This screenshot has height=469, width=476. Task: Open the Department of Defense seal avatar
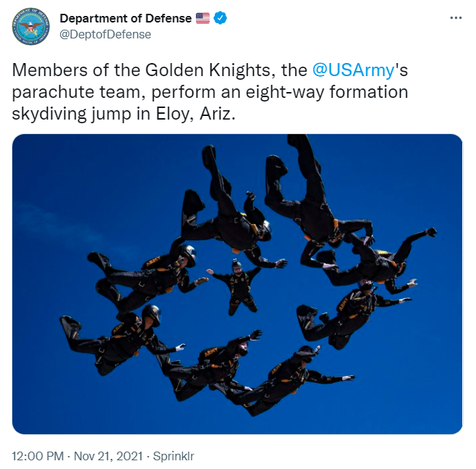[30, 26]
